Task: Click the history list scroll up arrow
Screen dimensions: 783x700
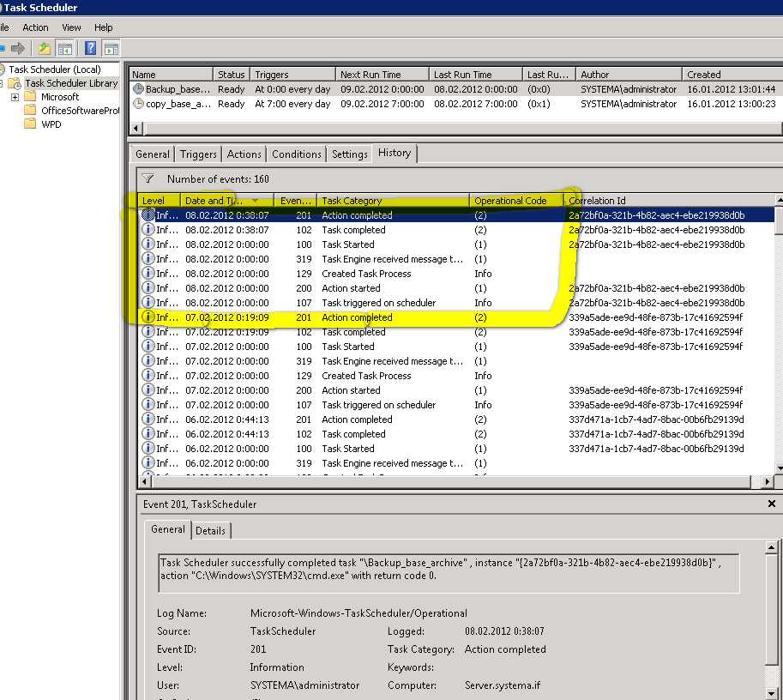Action: (779, 200)
